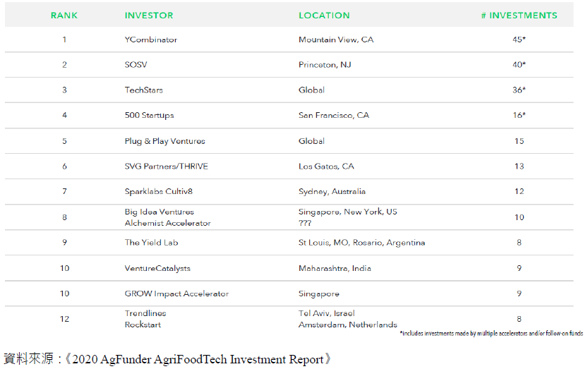Select Princeton, NJ location
The height and width of the screenshot is (369, 588).
[325, 65]
